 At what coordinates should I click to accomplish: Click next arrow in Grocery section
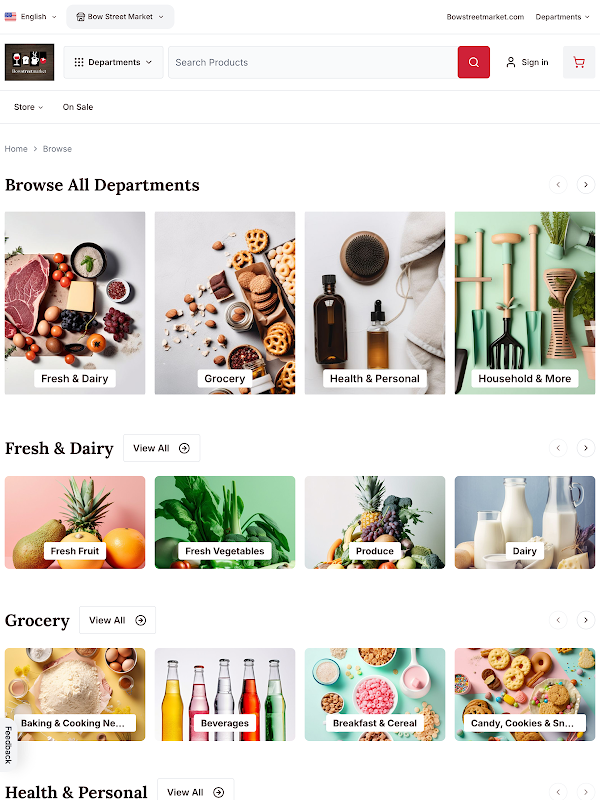tap(586, 620)
